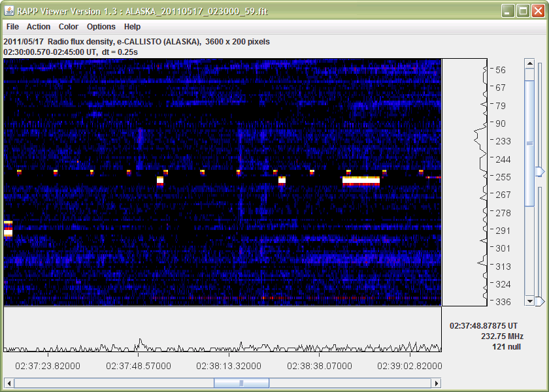Open the File menu
The image size is (549, 392).
click(x=12, y=27)
